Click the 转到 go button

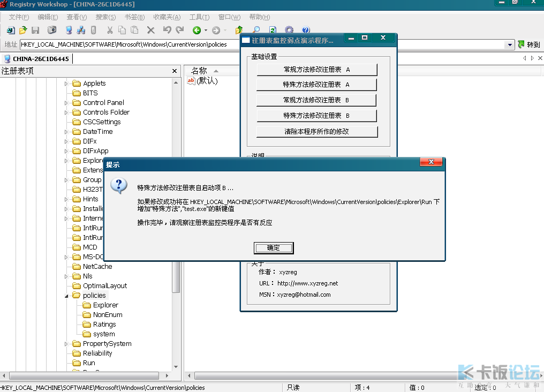(x=529, y=44)
